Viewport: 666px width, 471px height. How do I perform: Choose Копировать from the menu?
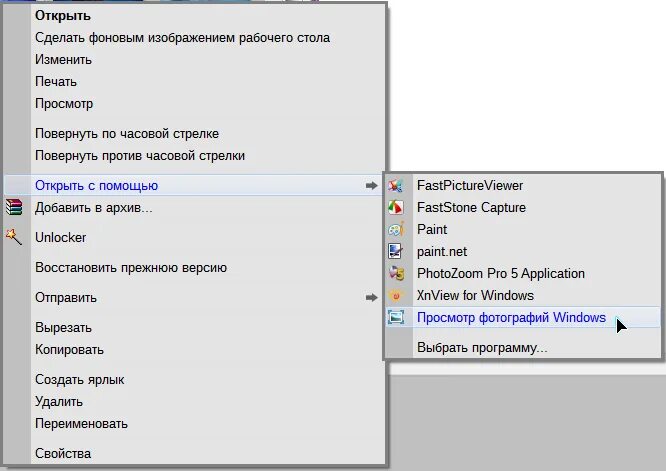click(195, 350)
